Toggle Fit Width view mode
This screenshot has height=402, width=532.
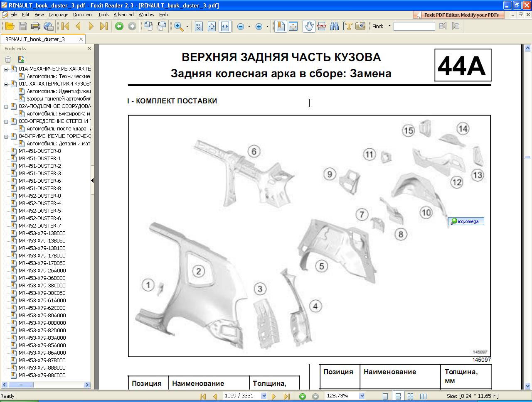click(225, 26)
